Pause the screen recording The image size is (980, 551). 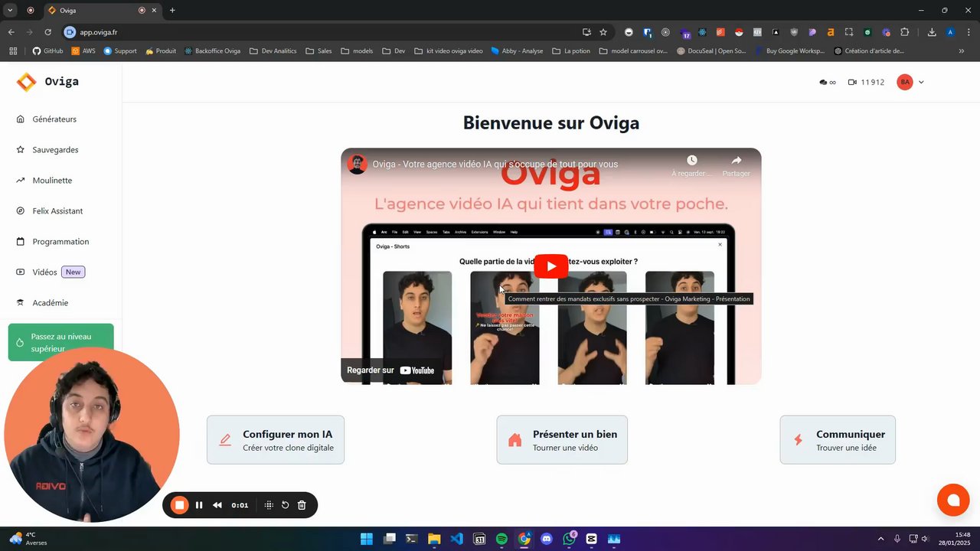[199, 505]
